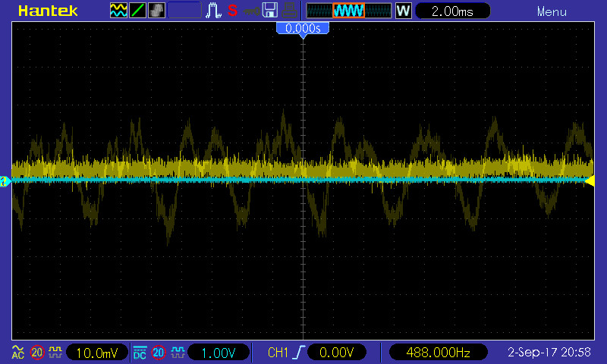This screenshot has height=364, width=607.
Task: Click the 1.00V volts-per-division value
Action: (x=219, y=353)
